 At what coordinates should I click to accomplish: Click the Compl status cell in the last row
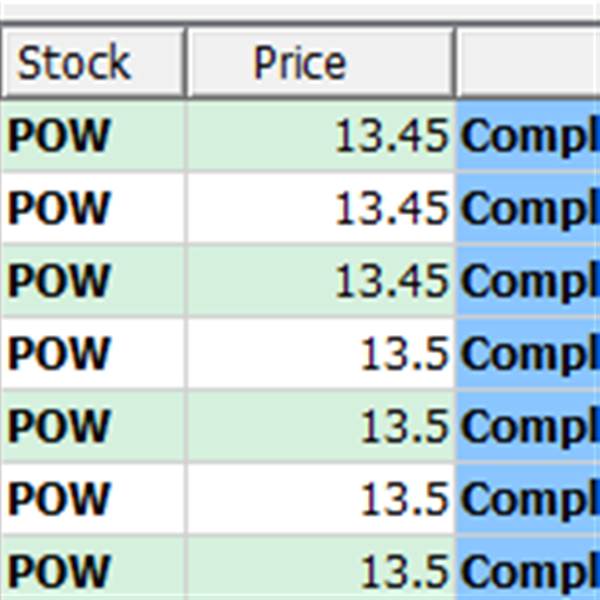point(528,568)
